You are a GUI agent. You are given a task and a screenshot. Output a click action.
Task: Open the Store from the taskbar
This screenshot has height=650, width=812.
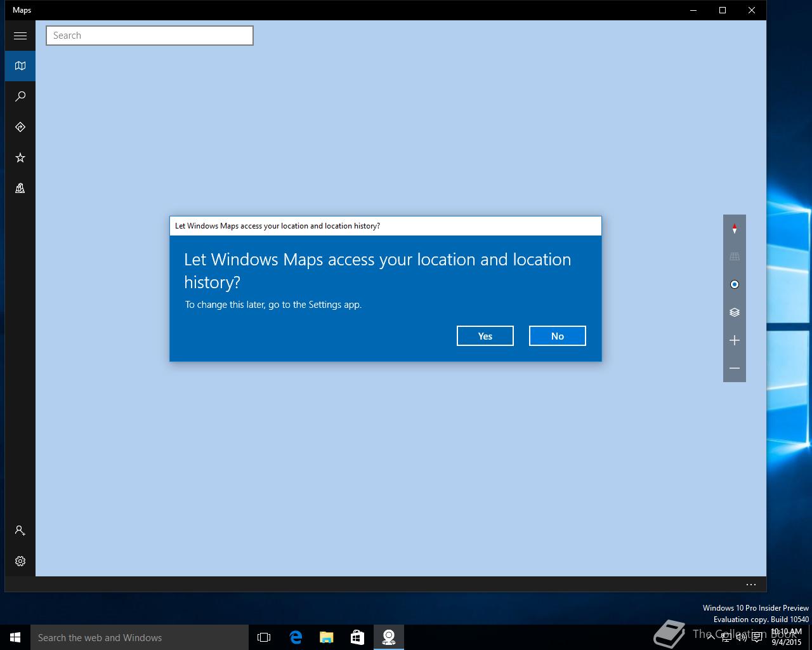pyautogui.click(x=357, y=637)
